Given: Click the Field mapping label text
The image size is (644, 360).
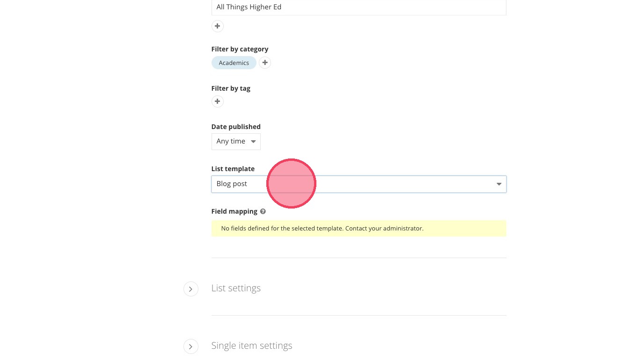Looking at the screenshot, I should tap(234, 211).
